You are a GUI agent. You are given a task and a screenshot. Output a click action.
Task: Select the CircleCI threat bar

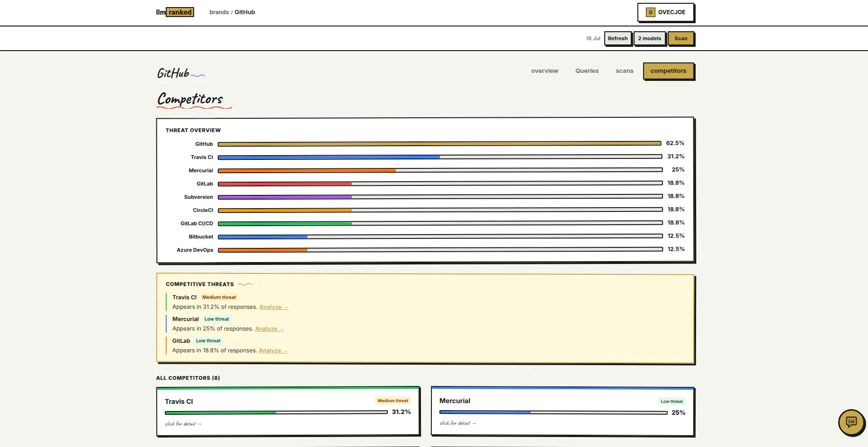point(440,210)
